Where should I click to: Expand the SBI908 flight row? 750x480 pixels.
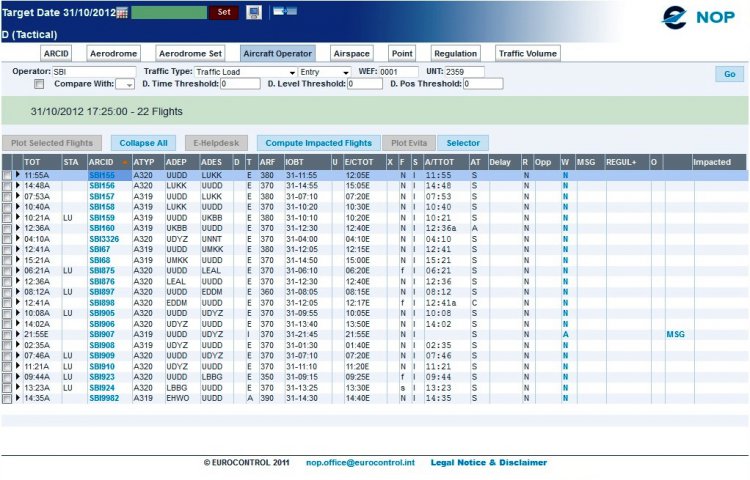pyautogui.click(x=18, y=345)
